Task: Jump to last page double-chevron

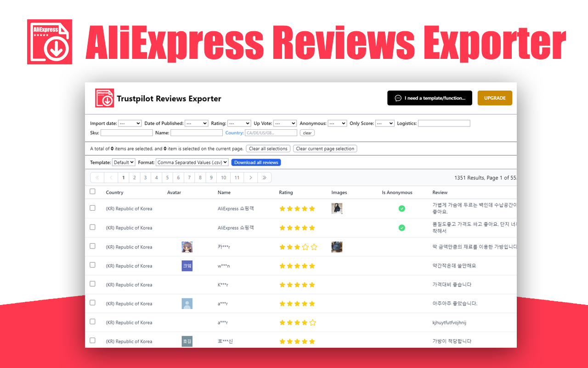Action: pos(265,178)
